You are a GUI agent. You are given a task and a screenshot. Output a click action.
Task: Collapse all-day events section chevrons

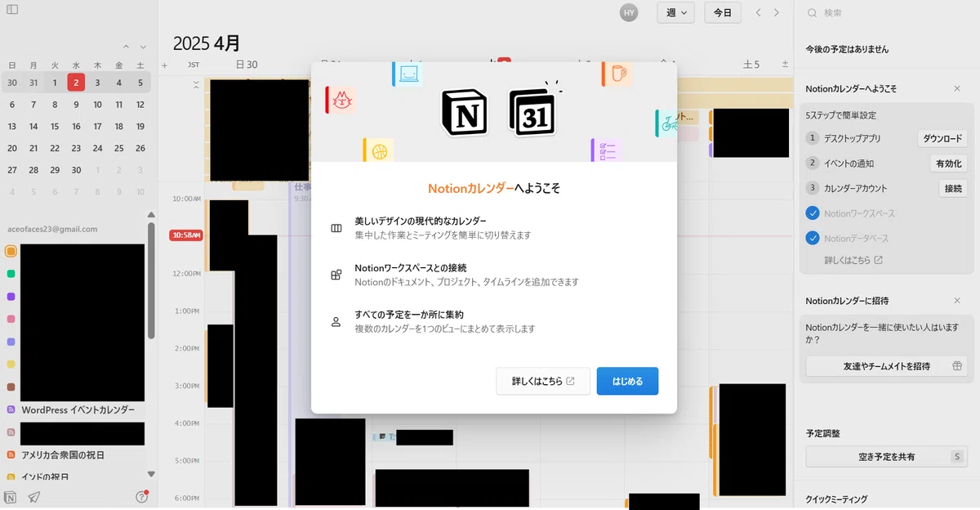[196, 84]
